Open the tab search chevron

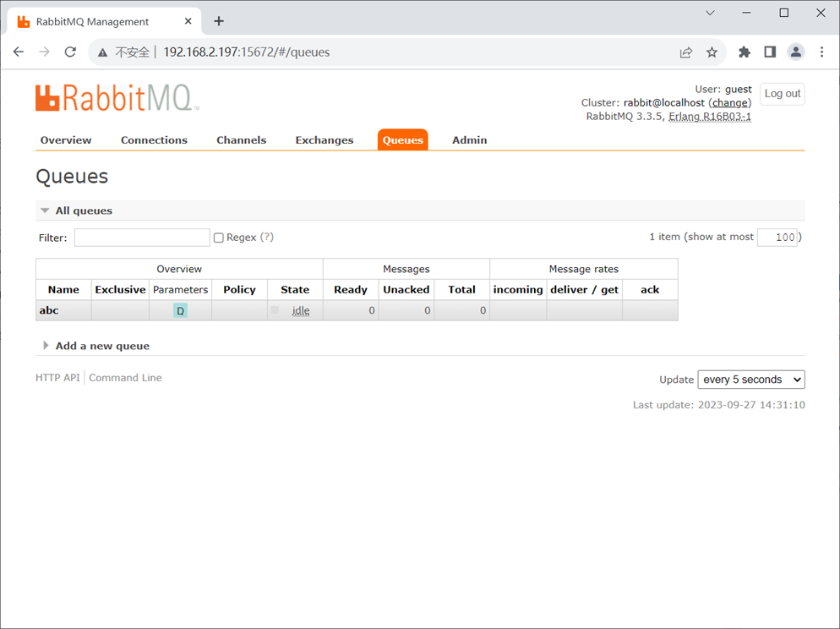pyautogui.click(x=710, y=13)
